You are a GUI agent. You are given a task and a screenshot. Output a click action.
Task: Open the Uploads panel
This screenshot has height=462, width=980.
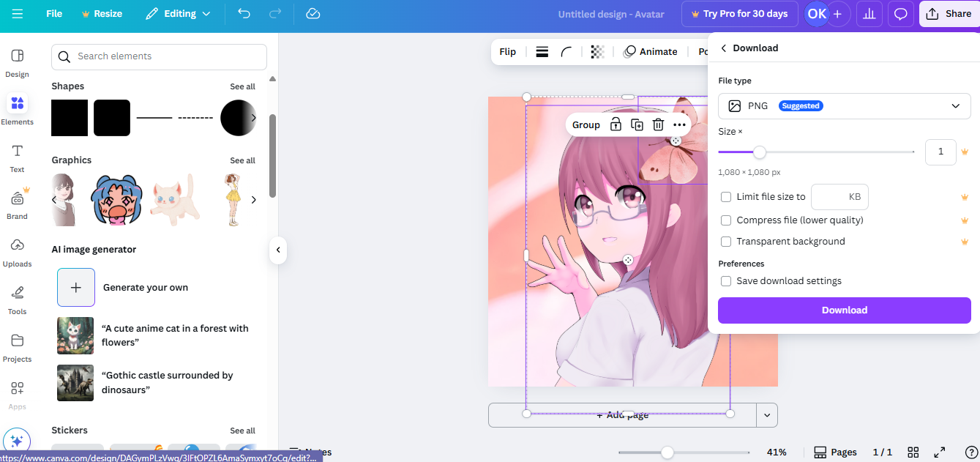tap(17, 250)
